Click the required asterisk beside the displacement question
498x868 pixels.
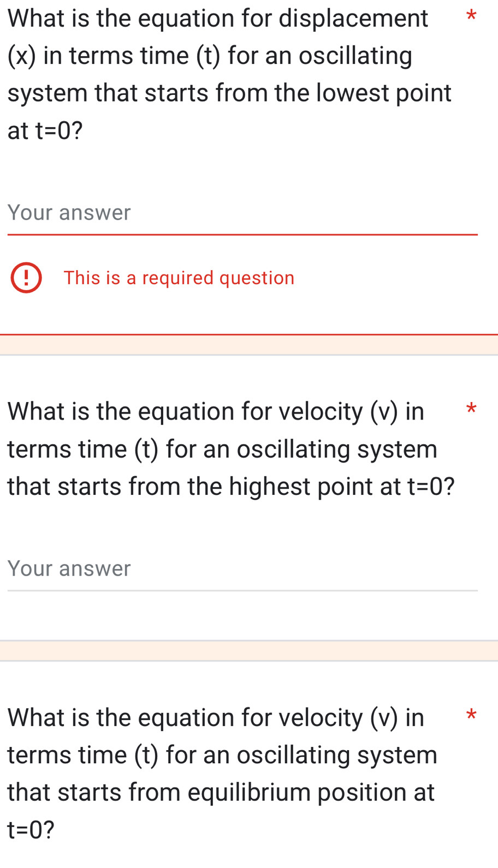tap(472, 16)
